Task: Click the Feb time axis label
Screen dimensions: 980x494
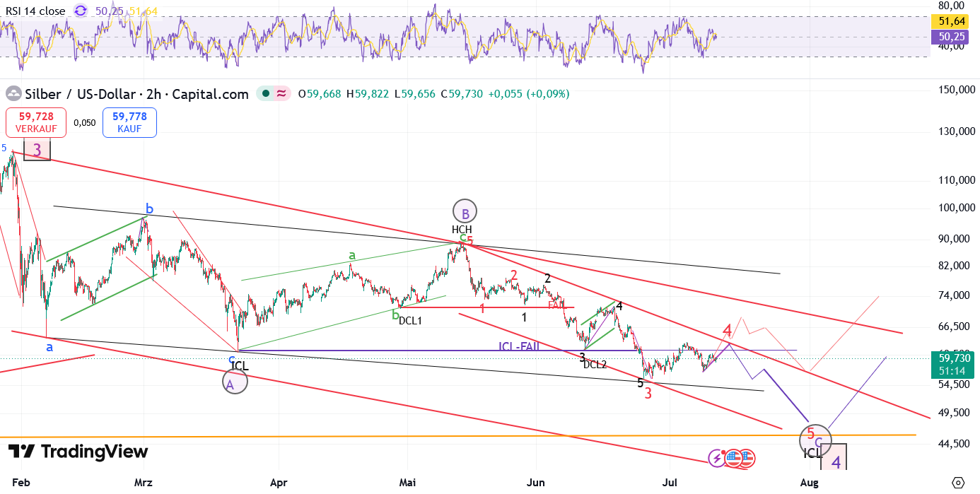Action: point(21,483)
